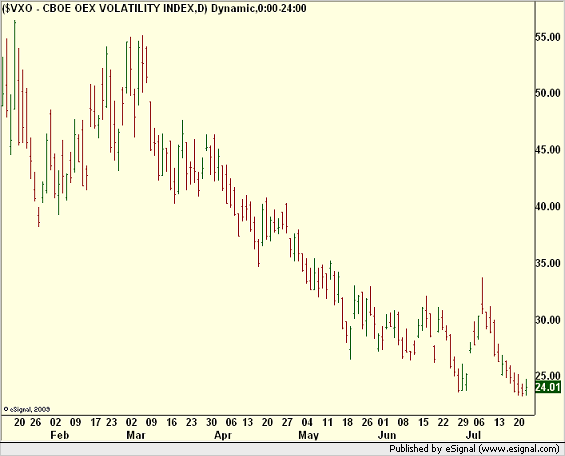
Task: Select the Jun month label on time axis
Action: 387,435
